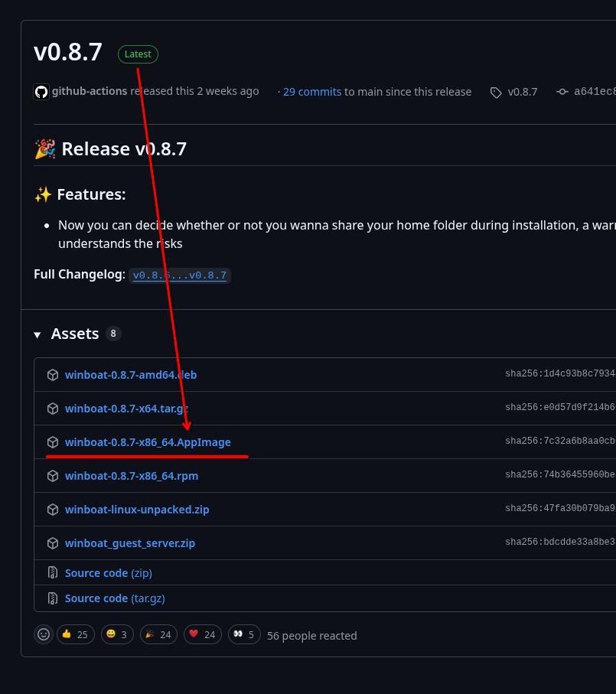Click the 56 people reacted text

[312, 636]
